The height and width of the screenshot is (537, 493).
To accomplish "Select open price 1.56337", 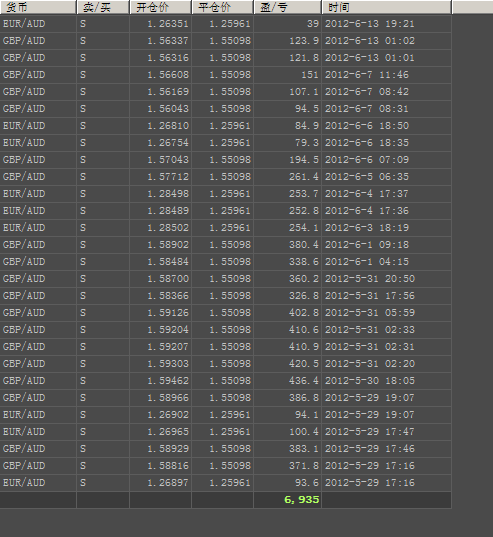I will point(168,41).
